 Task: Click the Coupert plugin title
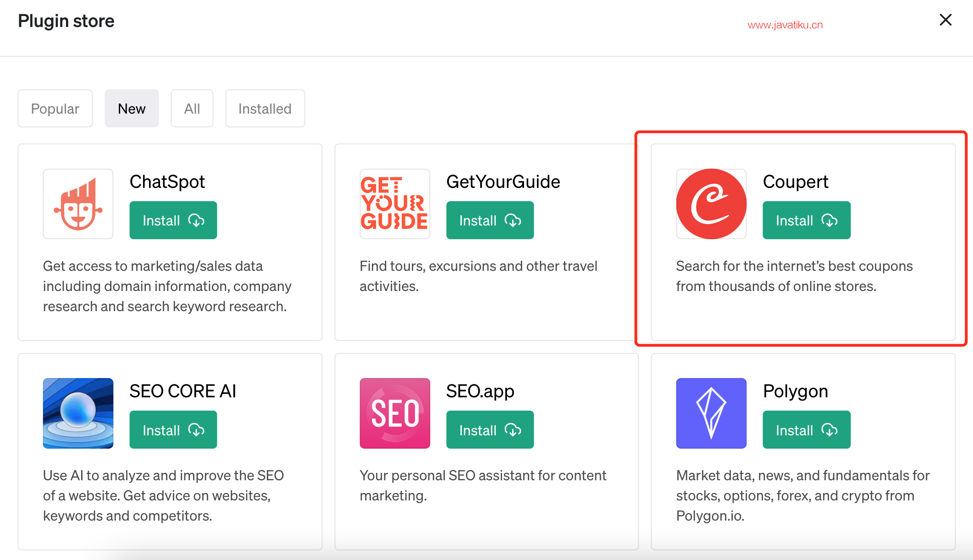click(x=796, y=182)
